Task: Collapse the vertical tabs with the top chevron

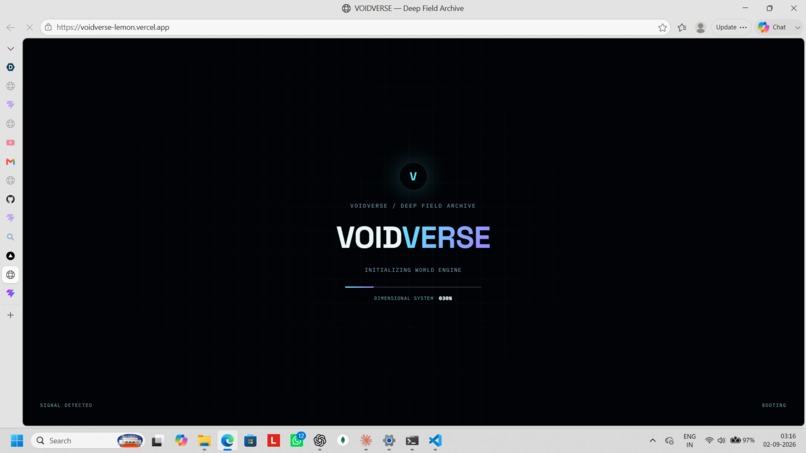Action: click(x=10, y=49)
